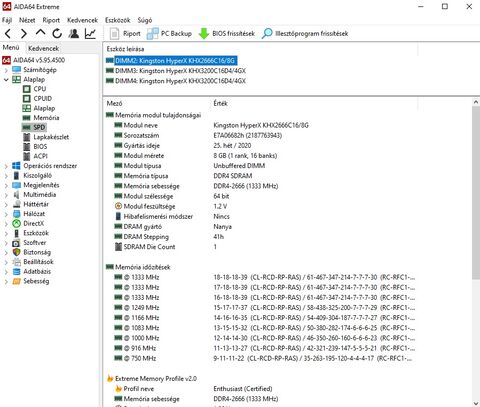Select Memória in the tree
This screenshot has height=407, width=480.
[x=46, y=118]
